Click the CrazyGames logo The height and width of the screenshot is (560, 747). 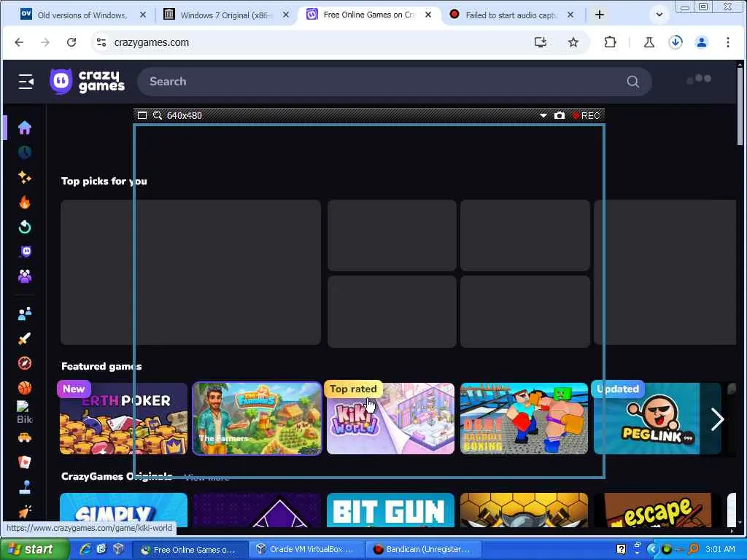point(88,82)
